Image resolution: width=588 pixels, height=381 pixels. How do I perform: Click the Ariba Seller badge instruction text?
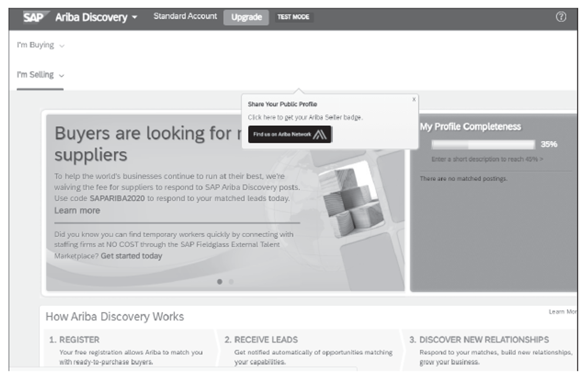point(305,118)
